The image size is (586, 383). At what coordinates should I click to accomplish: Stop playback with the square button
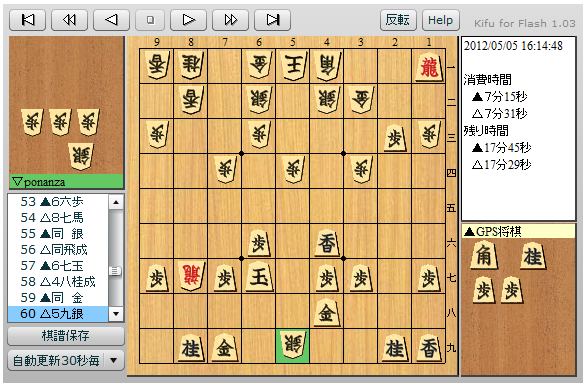[x=150, y=19]
